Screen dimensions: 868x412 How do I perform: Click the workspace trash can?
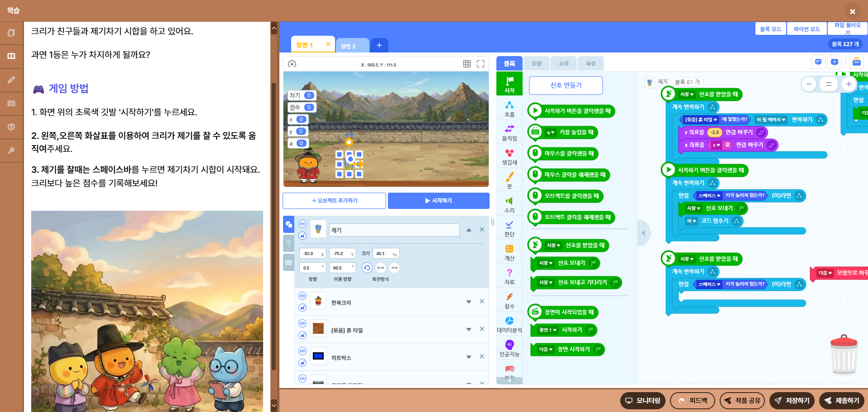844,355
